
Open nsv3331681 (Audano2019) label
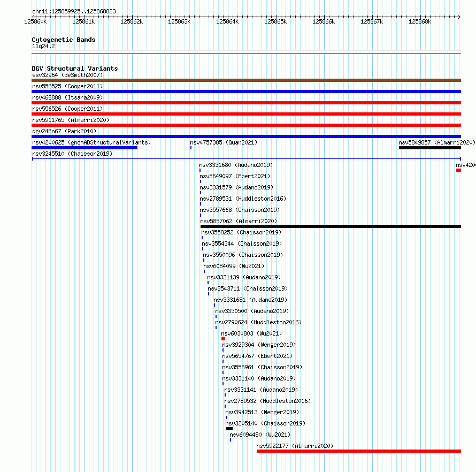coord(250,300)
